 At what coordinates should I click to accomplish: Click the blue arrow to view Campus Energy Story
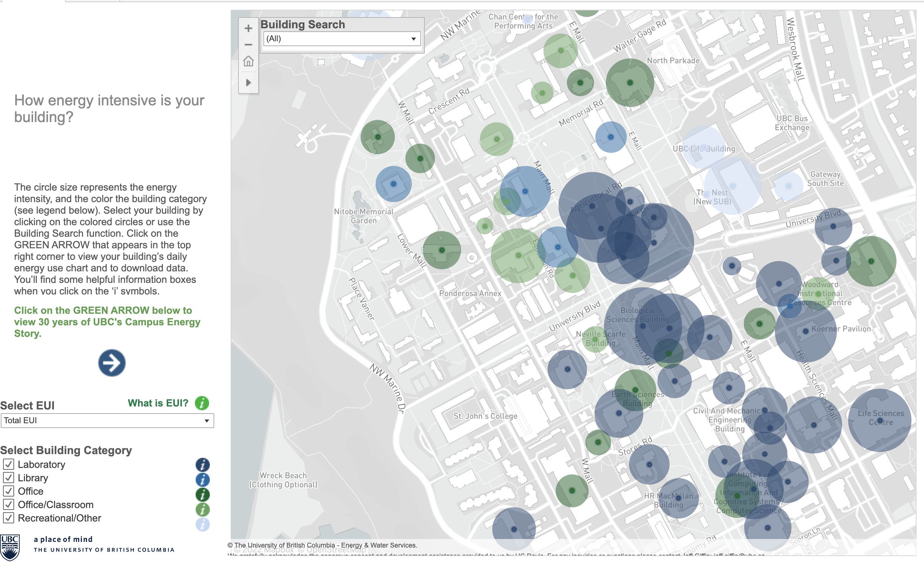112,363
